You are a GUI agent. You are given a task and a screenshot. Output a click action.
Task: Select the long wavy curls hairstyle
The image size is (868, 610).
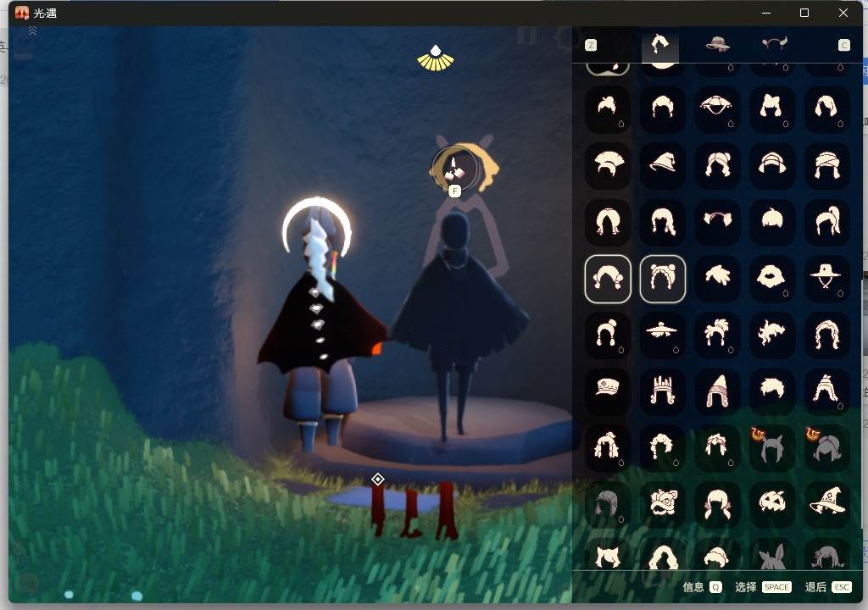[x=826, y=335]
